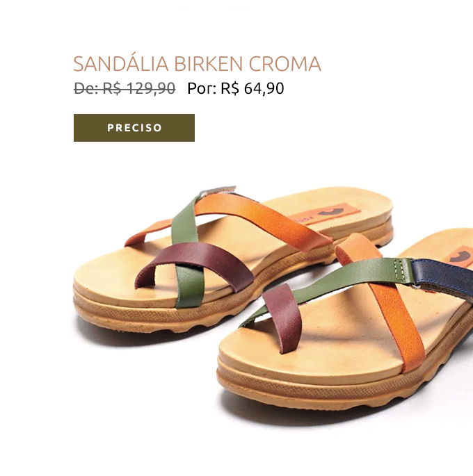Image resolution: width=473 pixels, height=476 pixels.
Task: Click the small orange strap end on left sandal
Action: [x=147, y=233]
